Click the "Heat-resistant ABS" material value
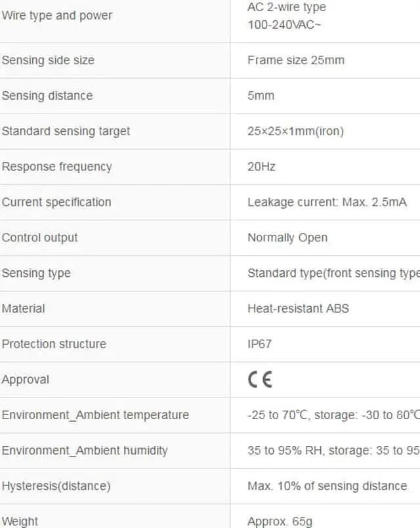 (x=298, y=308)
